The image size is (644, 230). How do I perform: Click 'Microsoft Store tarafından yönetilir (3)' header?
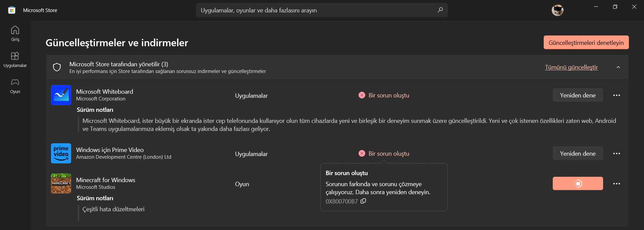(x=119, y=64)
